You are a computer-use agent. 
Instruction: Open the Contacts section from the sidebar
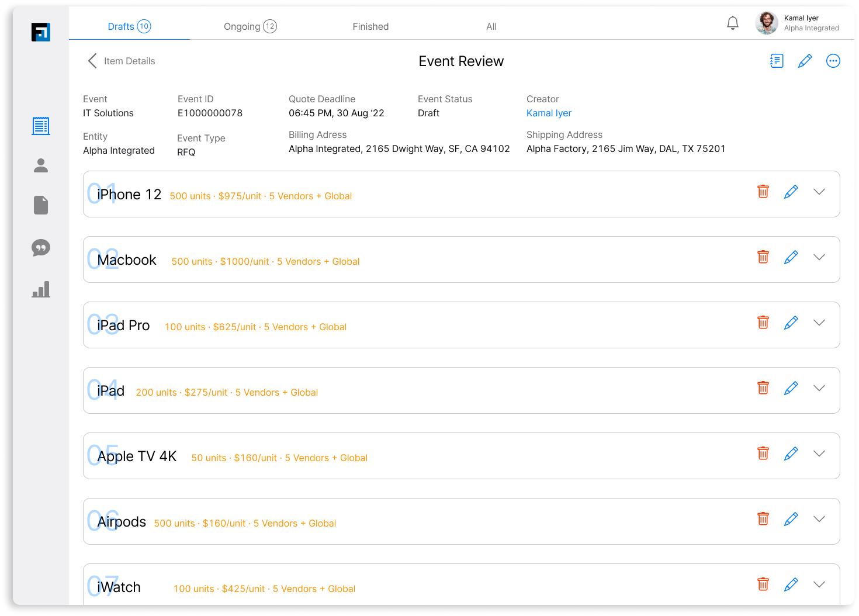(40, 165)
